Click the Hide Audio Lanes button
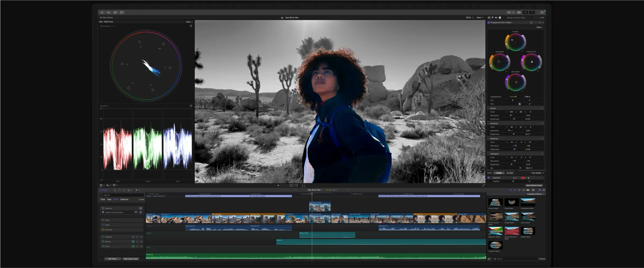The width and height of the screenshot is (644, 268). (x=131, y=259)
